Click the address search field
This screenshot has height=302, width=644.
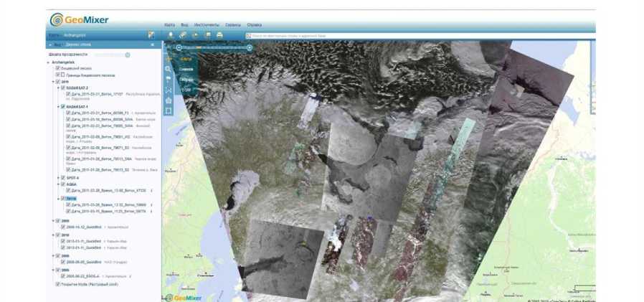coord(420,36)
